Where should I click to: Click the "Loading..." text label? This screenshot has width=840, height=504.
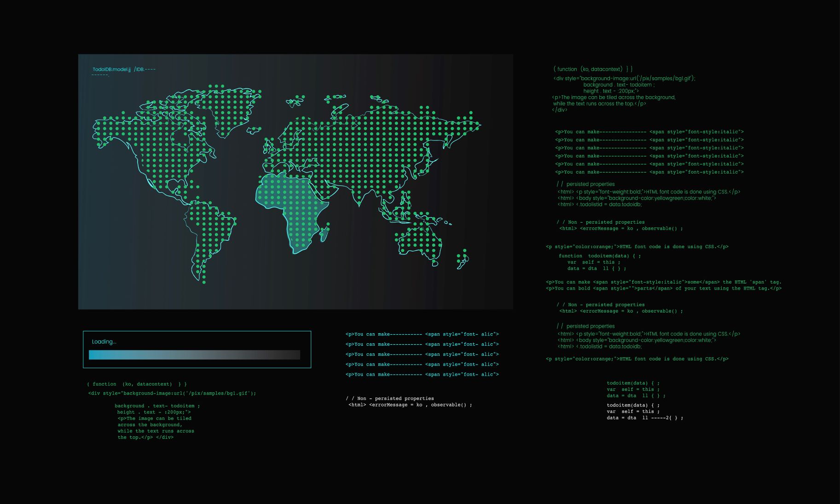click(104, 342)
